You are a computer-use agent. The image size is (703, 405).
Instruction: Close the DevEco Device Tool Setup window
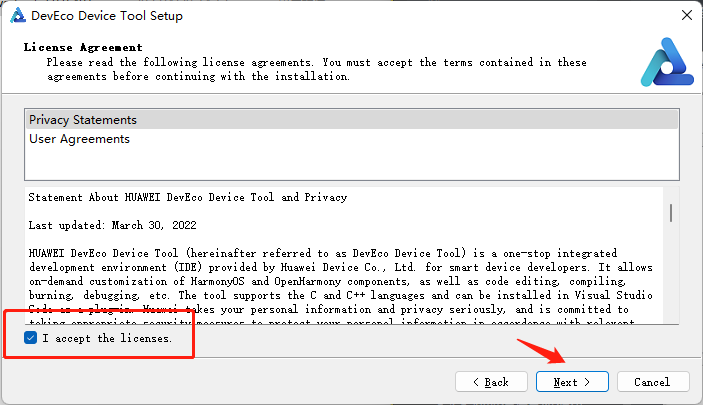(684, 16)
